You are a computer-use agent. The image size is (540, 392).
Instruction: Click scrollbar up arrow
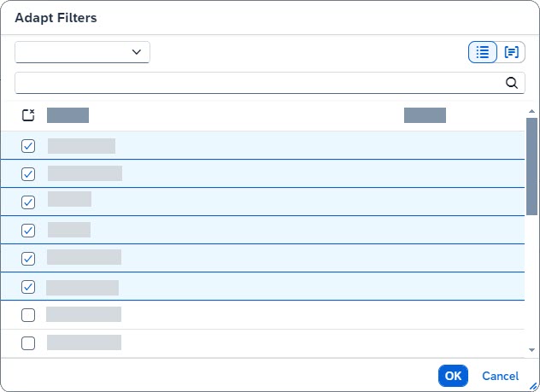531,110
